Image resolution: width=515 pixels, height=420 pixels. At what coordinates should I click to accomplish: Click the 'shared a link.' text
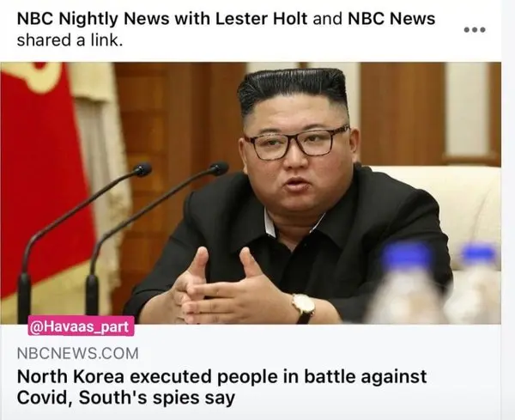tap(70, 40)
